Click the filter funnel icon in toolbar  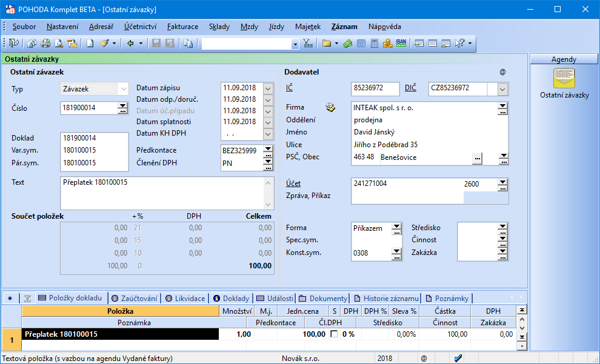point(308,44)
